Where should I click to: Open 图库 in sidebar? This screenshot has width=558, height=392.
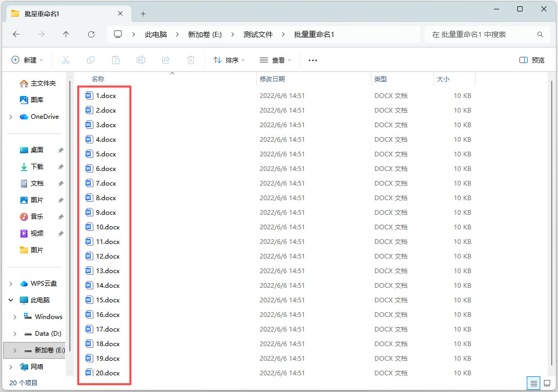[x=32, y=100]
